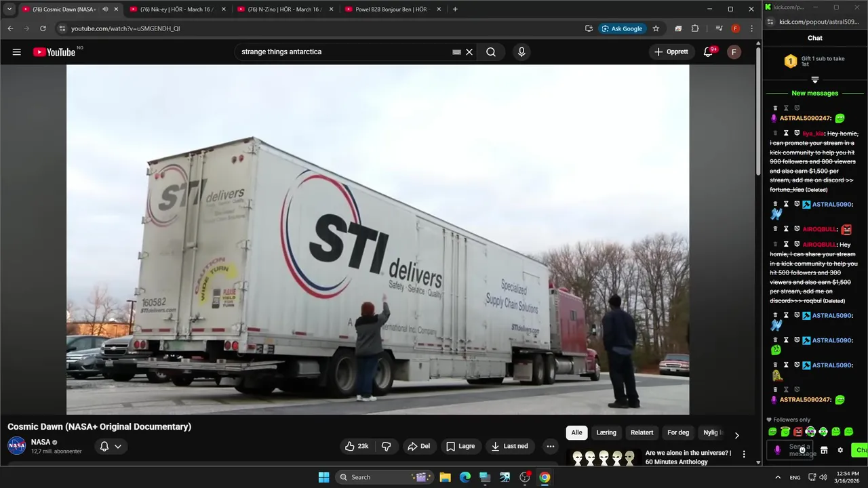
Task: Bookmark this page with the star
Action: click(656, 28)
